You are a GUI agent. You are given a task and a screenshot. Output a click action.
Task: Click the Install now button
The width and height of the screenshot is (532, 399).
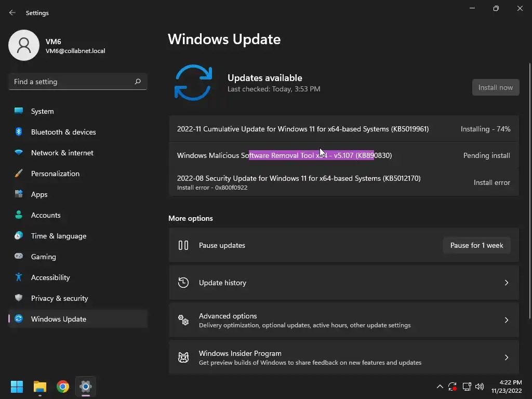(495, 87)
